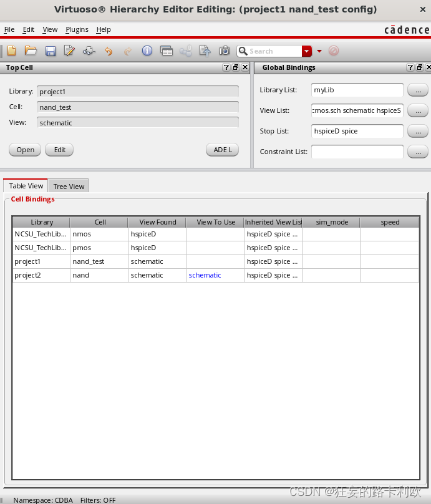Float the Top Cell panel with its undock icon

click(236, 67)
